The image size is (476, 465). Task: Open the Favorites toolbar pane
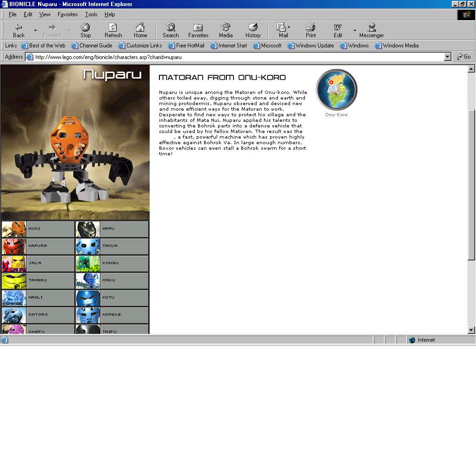pyautogui.click(x=198, y=30)
